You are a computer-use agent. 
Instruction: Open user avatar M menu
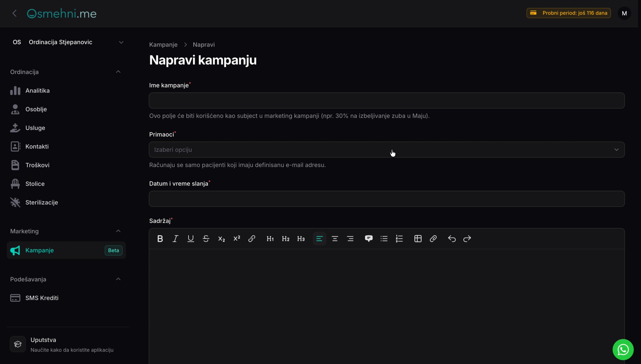(x=624, y=13)
